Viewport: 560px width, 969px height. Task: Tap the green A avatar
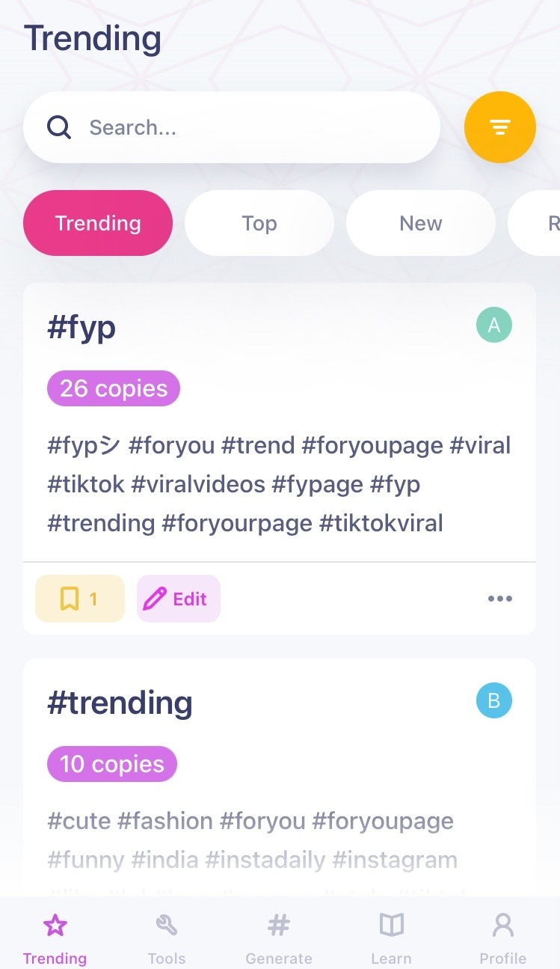tap(493, 325)
